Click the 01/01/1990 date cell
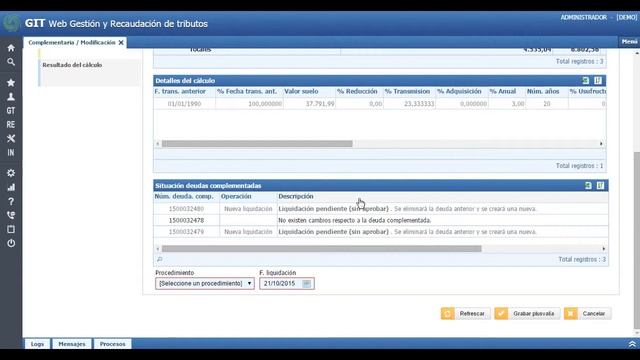The height and width of the screenshot is (360, 640). [x=184, y=104]
